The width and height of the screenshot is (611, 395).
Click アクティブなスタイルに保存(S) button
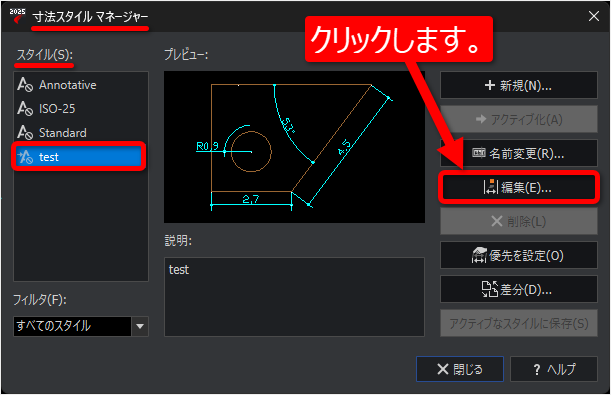(x=519, y=323)
